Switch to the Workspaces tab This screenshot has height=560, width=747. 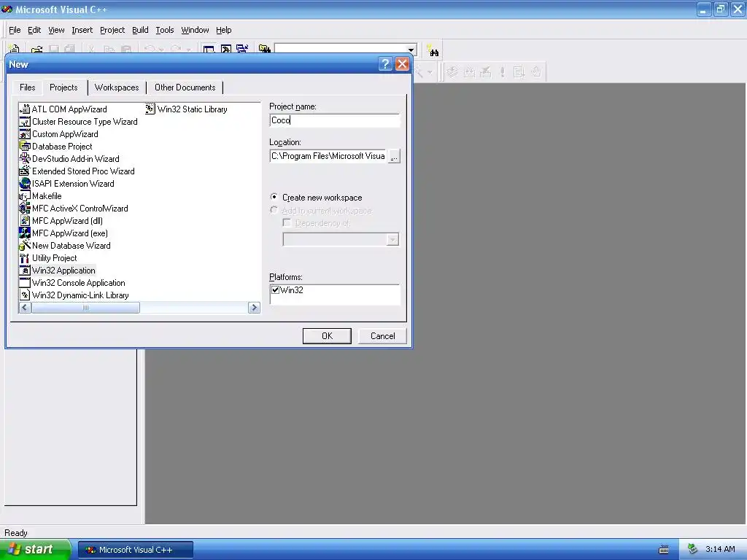click(117, 87)
